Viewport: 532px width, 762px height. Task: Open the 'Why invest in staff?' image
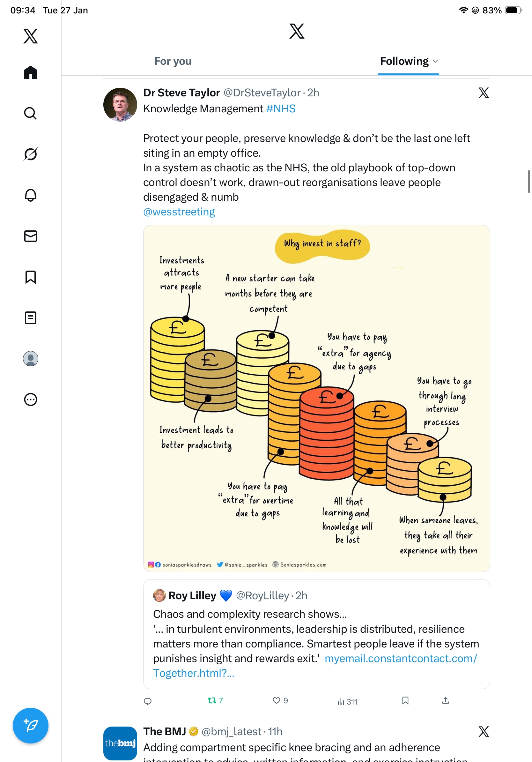pos(316,398)
